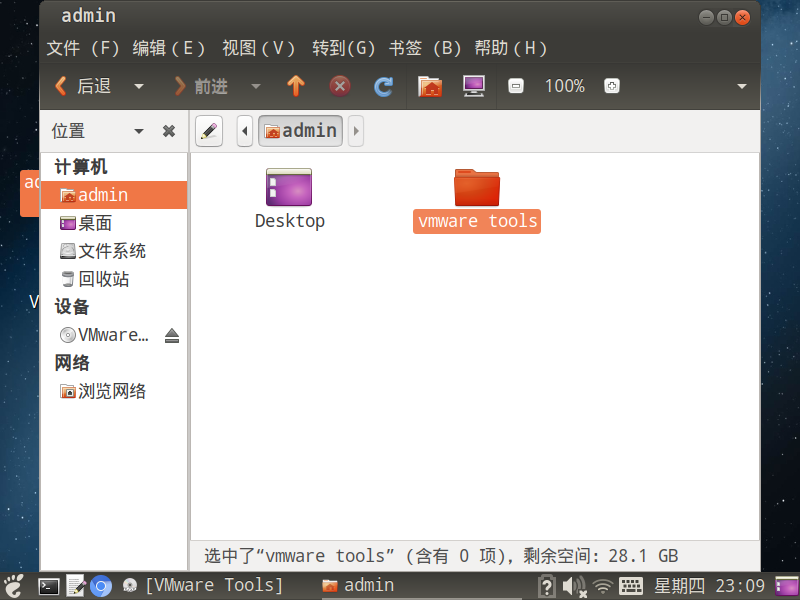Click the Desktop folder name label
The image size is (800, 600).
(x=290, y=221)
